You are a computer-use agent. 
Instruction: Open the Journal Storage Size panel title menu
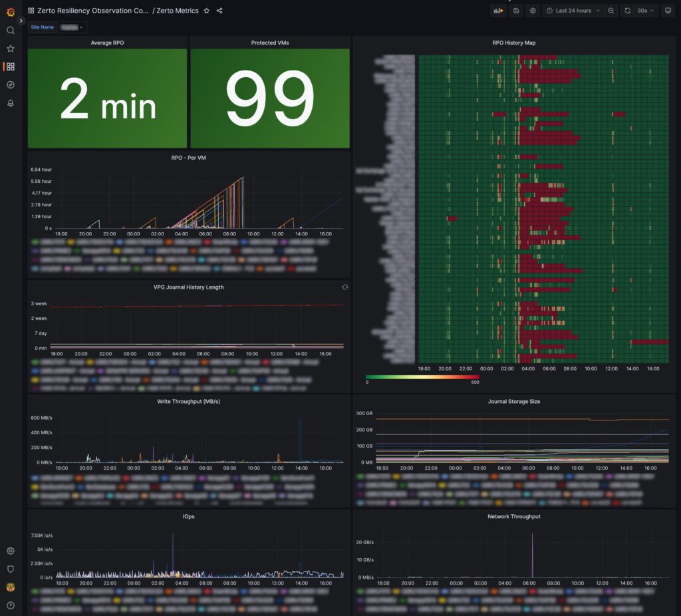click(514, 401)
